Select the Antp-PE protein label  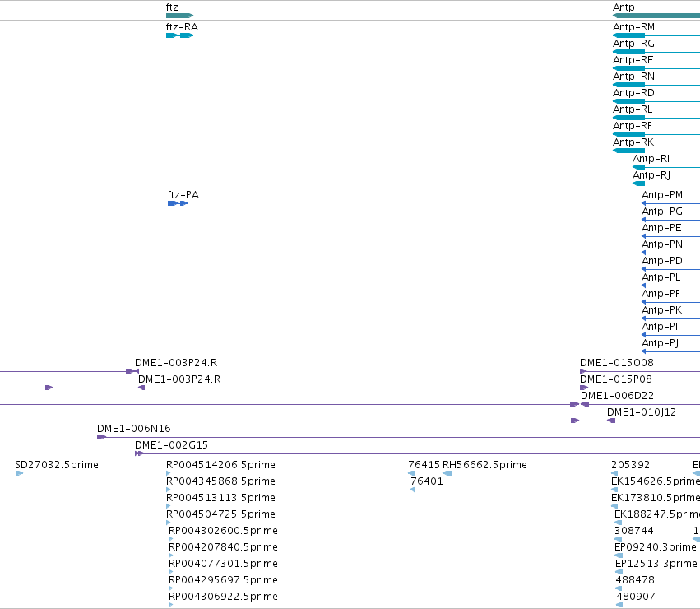(661, 228)
